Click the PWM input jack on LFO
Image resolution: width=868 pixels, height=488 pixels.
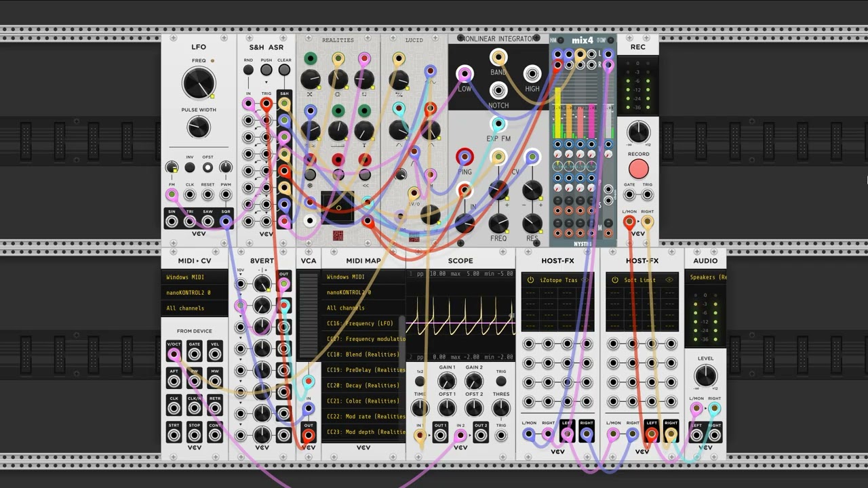tap(225, 195)
